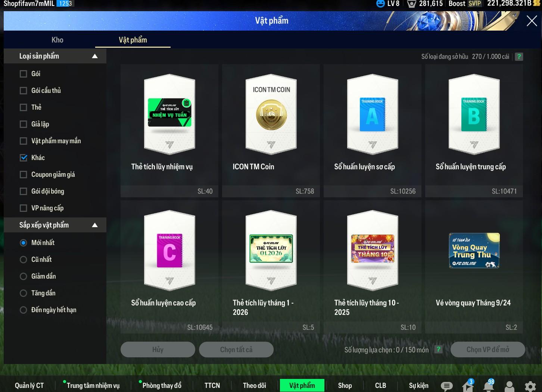Open the notification bell with 98 badge

coord(489,386)
